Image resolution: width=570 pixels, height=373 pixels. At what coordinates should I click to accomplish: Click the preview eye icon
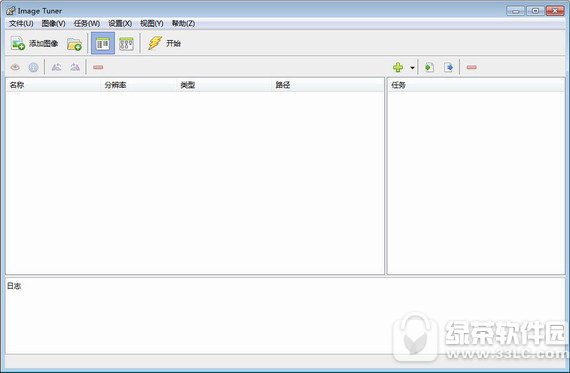pos(15,67)
